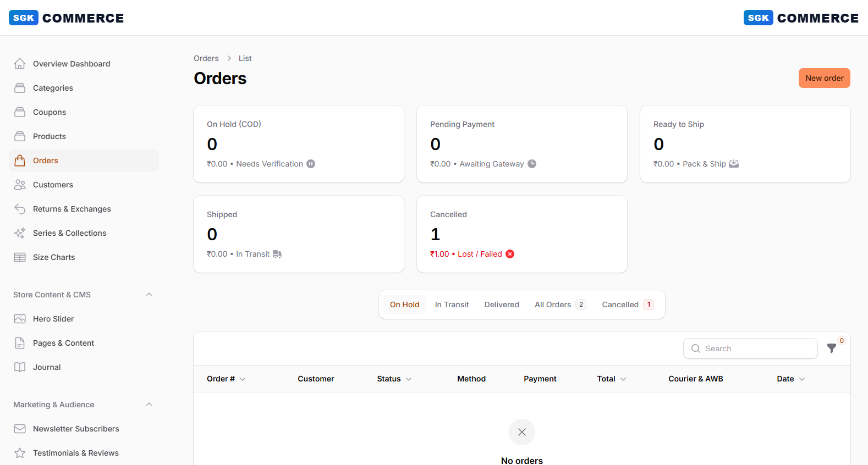Click the Products sidebar icon
Viewport: 868px width, 465px height.
point(20,136)
